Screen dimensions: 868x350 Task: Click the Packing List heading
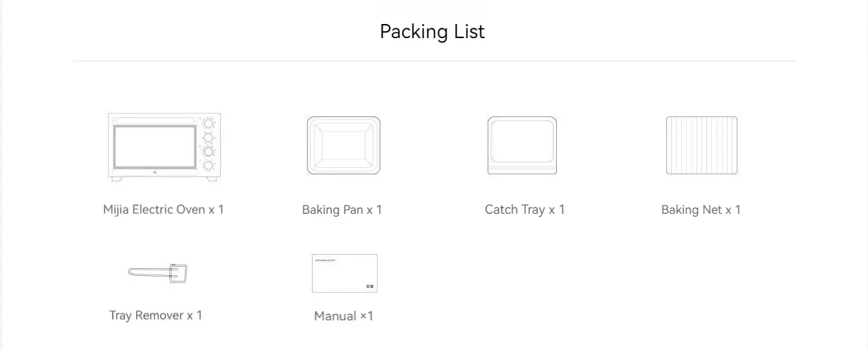click(x=432, y=32)
